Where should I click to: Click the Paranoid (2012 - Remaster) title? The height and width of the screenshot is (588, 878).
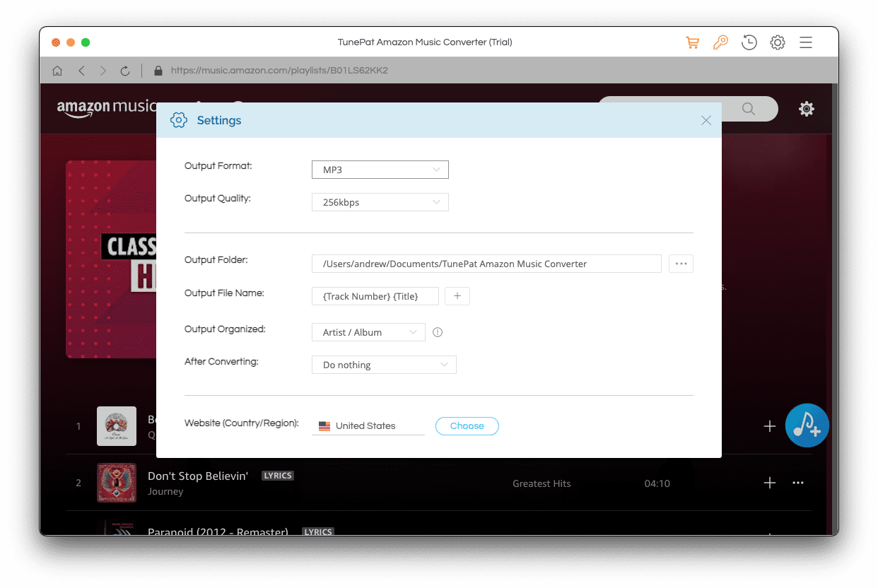pos(218,531)
